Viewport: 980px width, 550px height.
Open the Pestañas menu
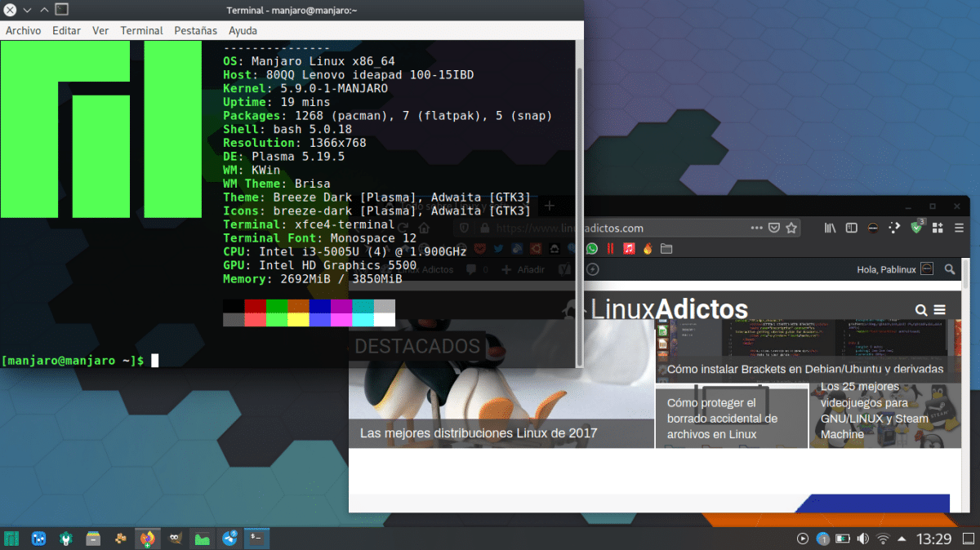click(195, 30)
